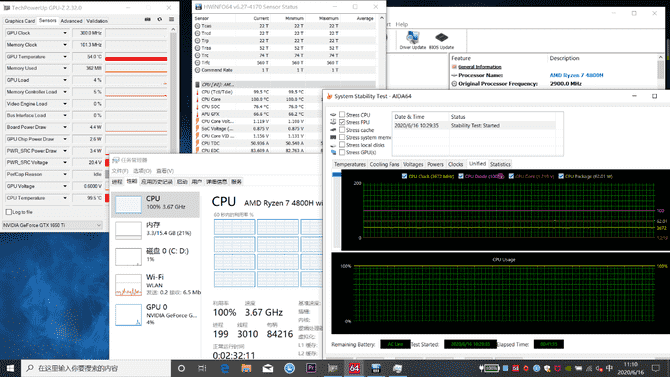The image size is (670, 377).
Task: Switch to GPU-Z Validation tab
Action: coord(97,21)
